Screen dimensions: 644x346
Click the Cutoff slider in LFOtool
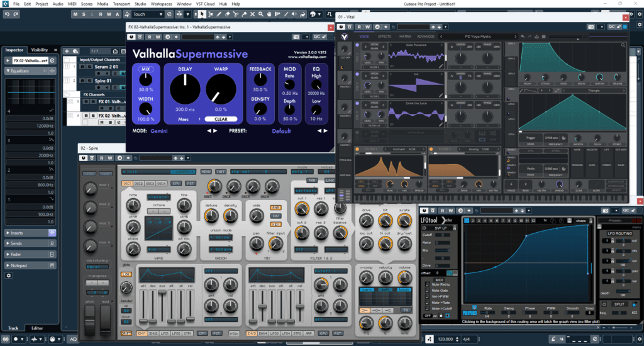pyautogui.click(x=442, y=235)
